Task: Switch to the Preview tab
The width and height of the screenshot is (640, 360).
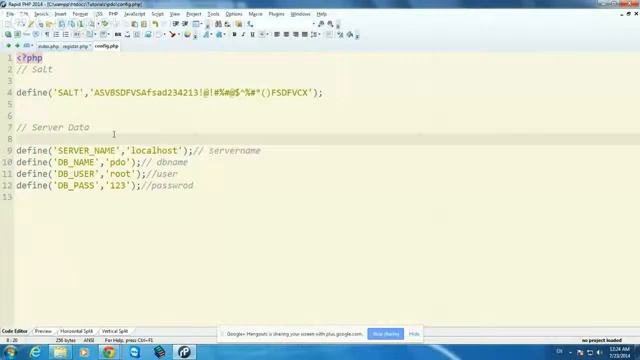Action: 43,331
